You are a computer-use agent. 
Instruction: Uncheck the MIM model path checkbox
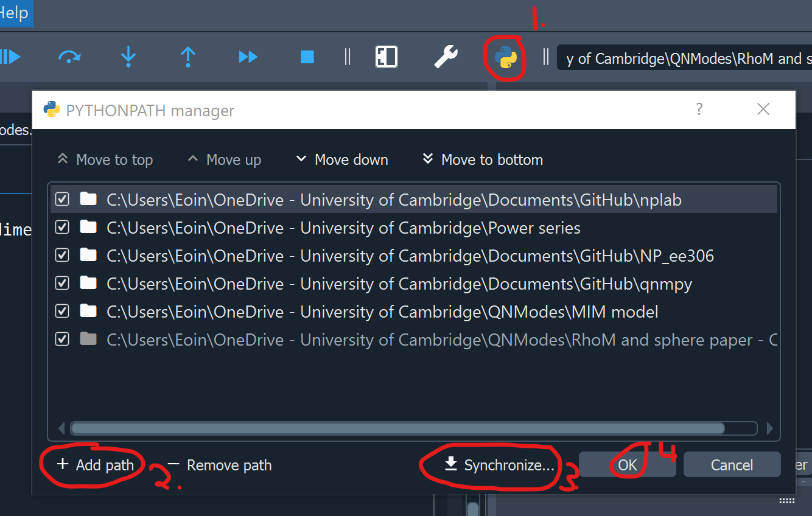pos(62,311)
